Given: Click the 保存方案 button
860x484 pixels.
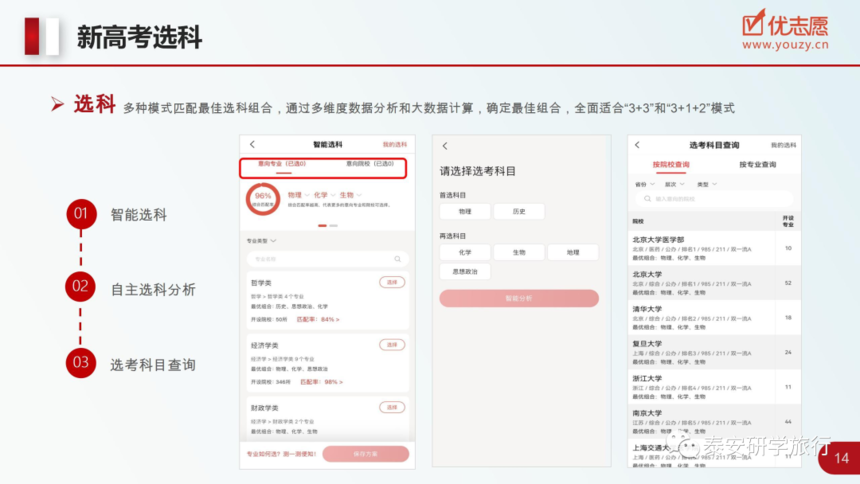Looking at the screenshot, I should (x=366, y=454).
